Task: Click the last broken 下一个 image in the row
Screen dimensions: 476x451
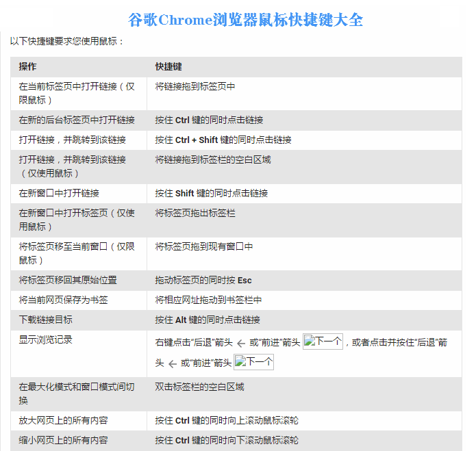Action: [x=253, y=362]
